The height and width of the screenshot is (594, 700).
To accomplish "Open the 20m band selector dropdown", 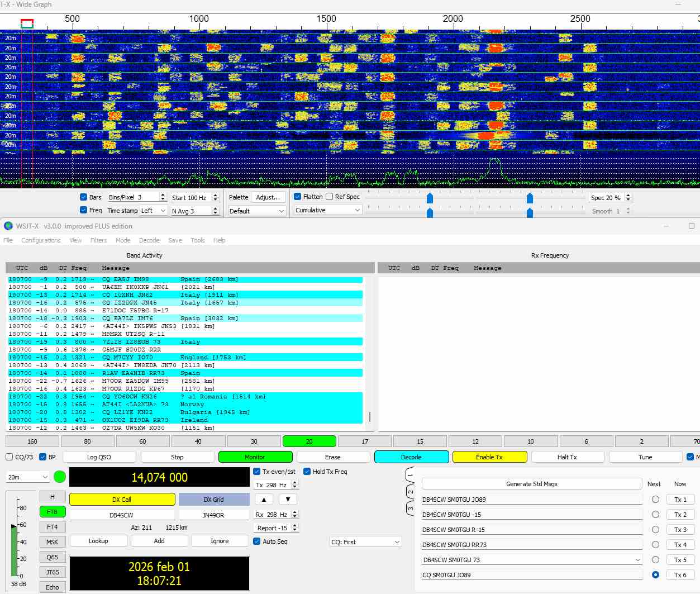I will (28, 477).
